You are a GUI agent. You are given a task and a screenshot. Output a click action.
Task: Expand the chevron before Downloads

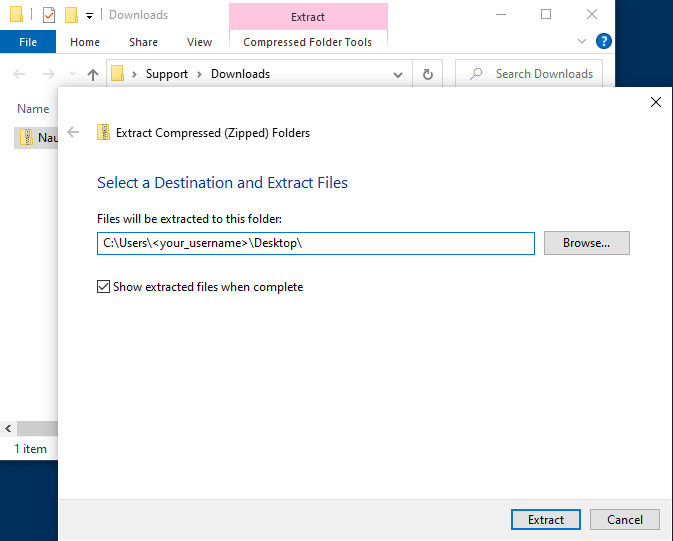(x=200, y=74)
